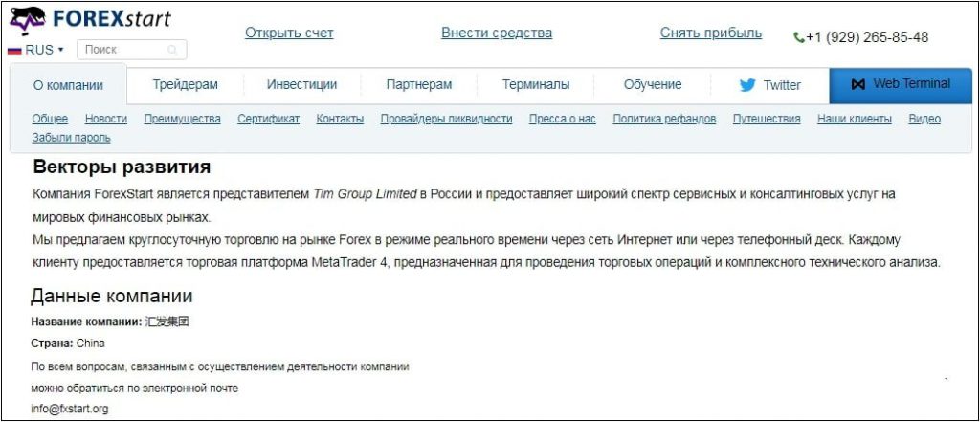Launch the Web Terminal button
This screenshot has height=422, width=980.
click(x=901, y=85)
